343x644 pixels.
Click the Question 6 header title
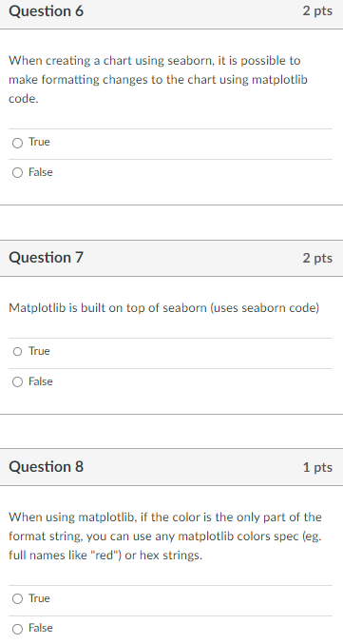pos(46,11)
